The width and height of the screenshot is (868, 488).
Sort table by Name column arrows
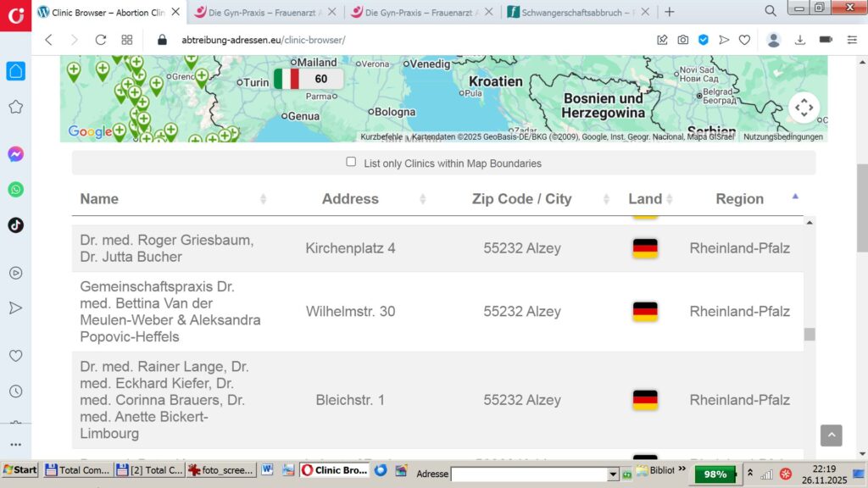tap(263, 199)
